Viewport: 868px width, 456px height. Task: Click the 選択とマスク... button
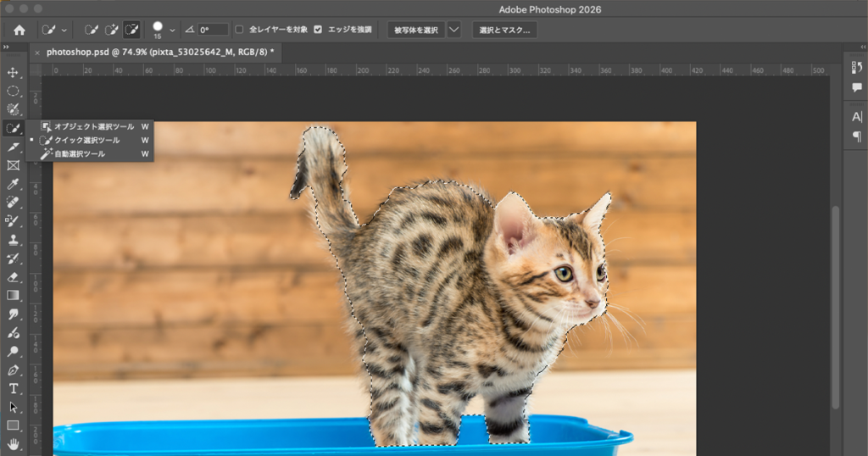point(504,30)
